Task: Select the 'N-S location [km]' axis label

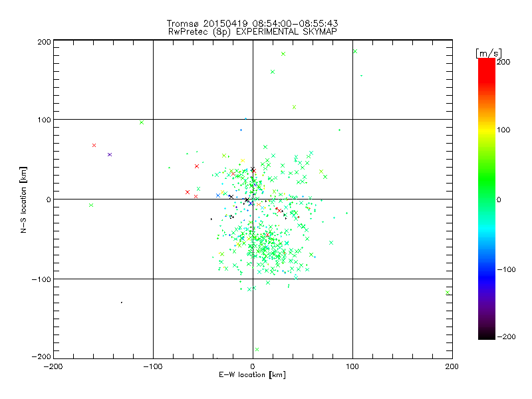Action: [23, 199]
